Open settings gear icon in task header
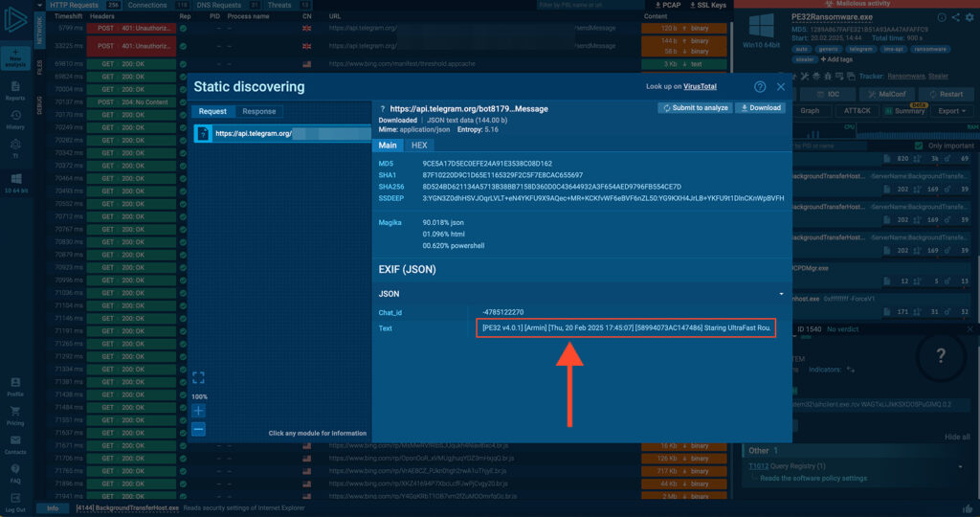980x517 pixels. tap(970, 17)
